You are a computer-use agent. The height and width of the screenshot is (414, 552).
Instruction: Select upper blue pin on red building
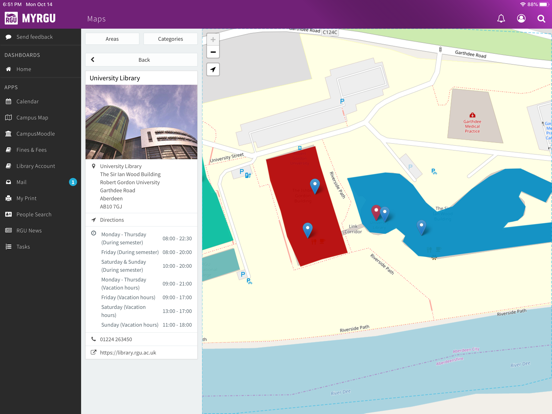(x=315, y=186)
